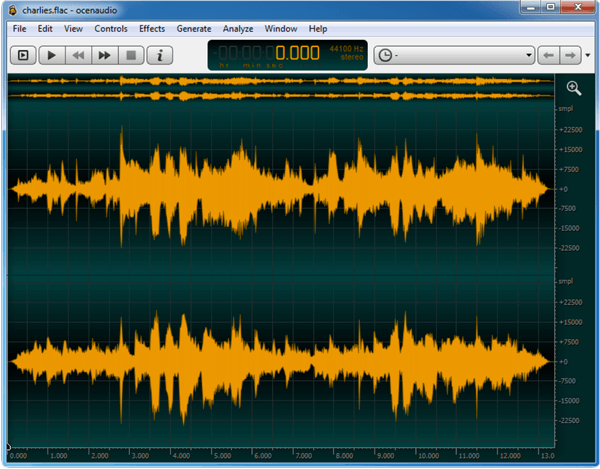Open the File menu
This screenshot has height=469, width=600.
pyautogui.click(x=19, y=29)
